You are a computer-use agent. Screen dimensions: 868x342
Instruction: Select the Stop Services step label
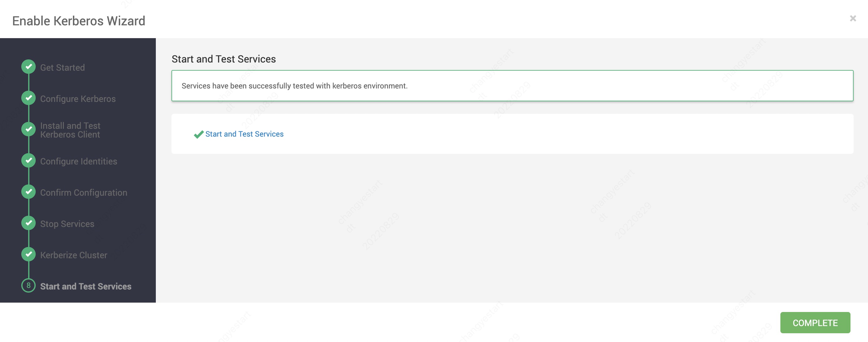pyautogui.click(x=67, y=224)
